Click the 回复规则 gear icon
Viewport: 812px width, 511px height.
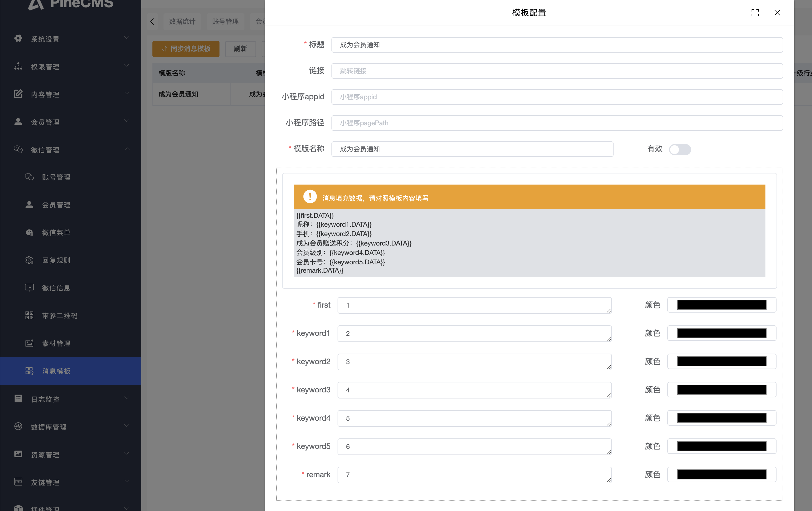coord(29,260)
